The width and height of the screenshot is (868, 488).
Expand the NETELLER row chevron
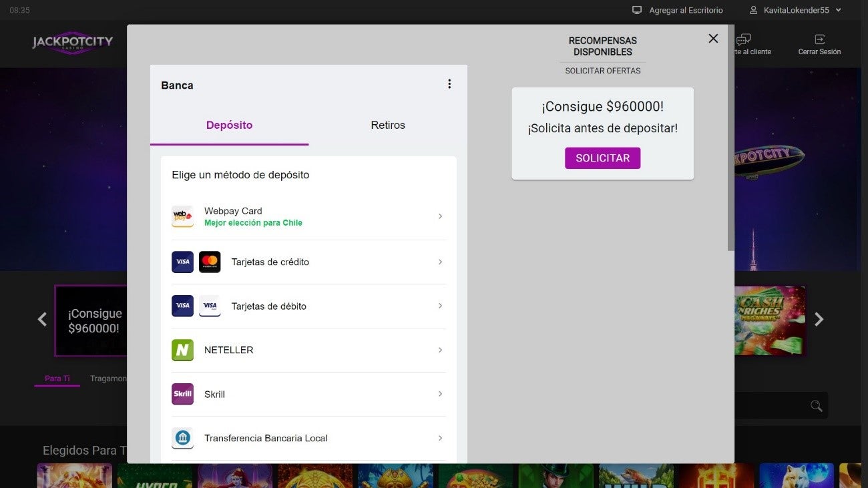pyautogui.click(x=440, y=350)
